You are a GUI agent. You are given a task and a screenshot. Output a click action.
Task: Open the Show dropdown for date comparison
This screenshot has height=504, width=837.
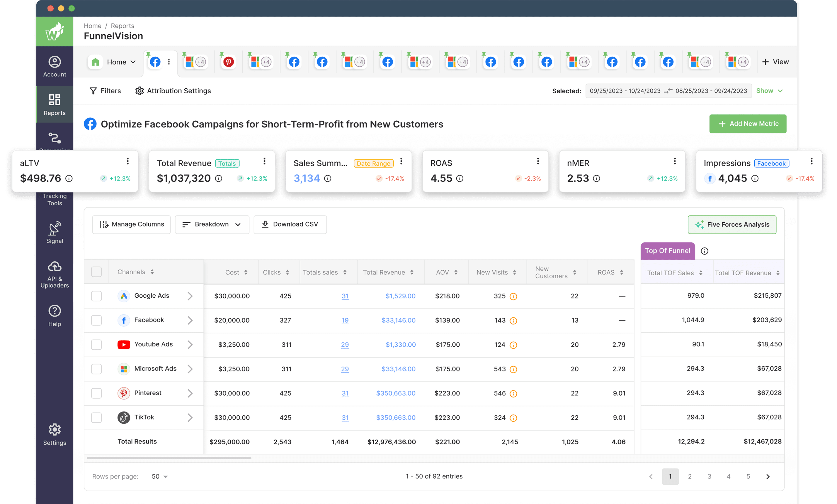pyautogui.click(x=769, y=91)
